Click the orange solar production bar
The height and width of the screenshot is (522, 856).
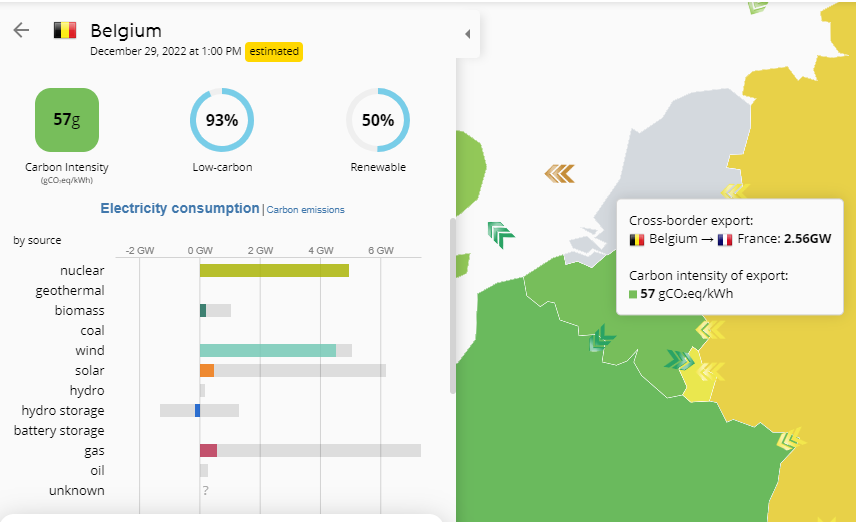(207, 370)
